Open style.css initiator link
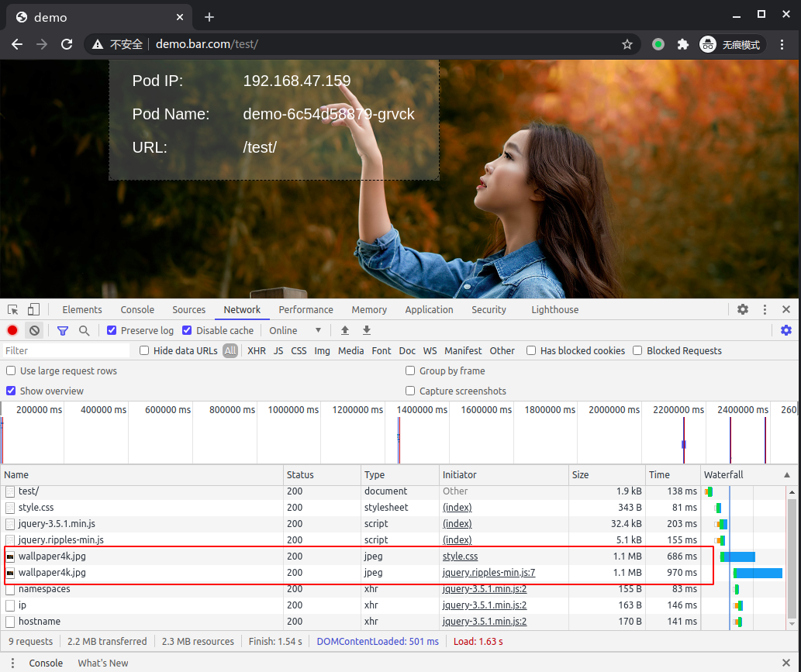Screen dimensions: 801x672 460,557
